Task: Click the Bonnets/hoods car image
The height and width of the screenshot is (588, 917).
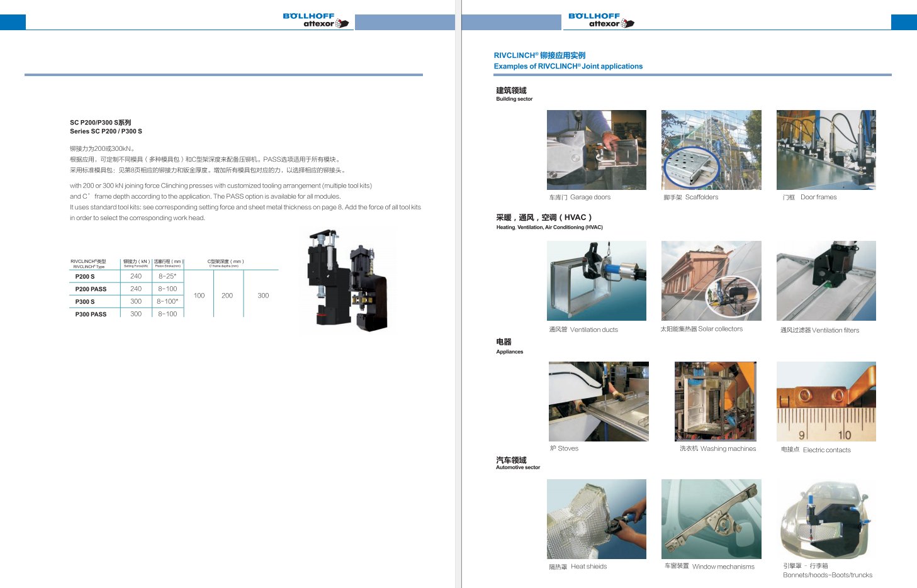Action: click(x=826, y=519)
